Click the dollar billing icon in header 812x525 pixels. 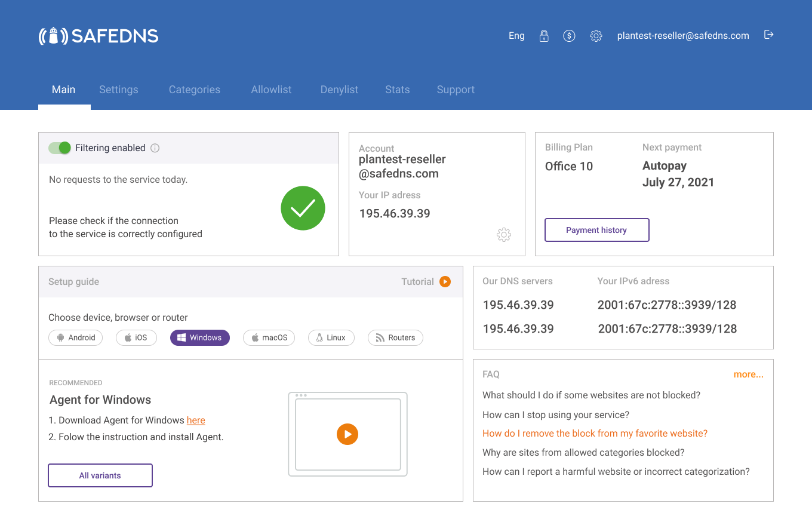pyautogui.click(x=569, y=35)
